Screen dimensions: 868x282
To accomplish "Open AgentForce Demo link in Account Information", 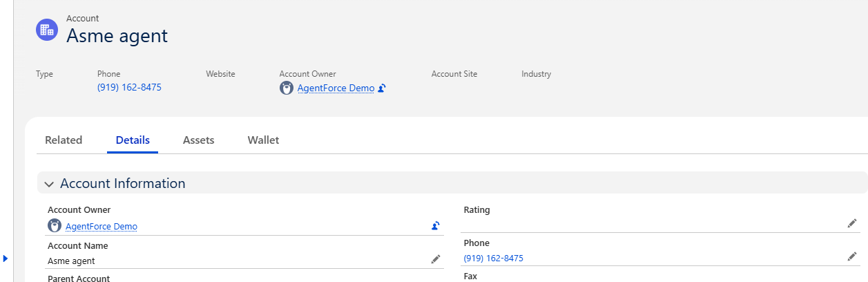I will 102,226.
